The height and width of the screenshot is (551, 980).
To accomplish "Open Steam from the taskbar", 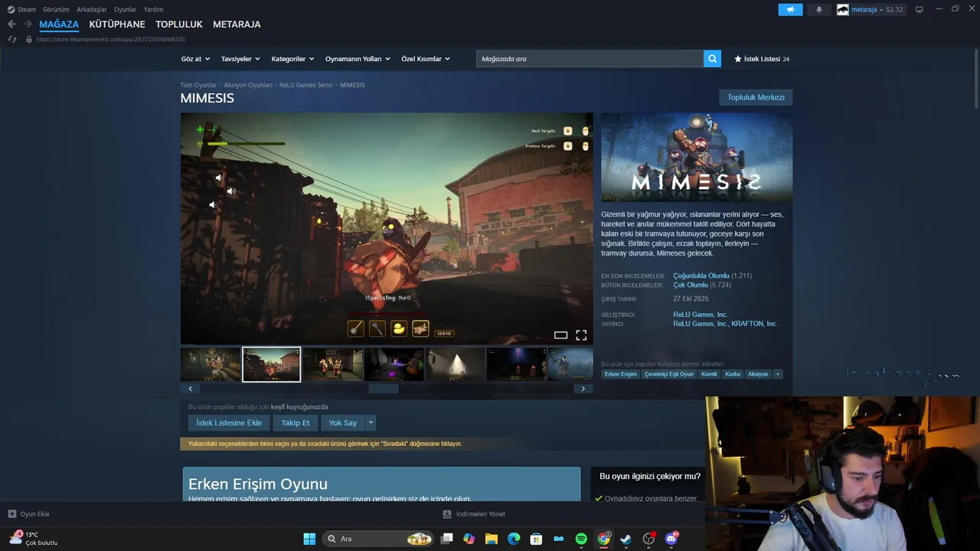I will pyautogui.click(x=626, y=539).
